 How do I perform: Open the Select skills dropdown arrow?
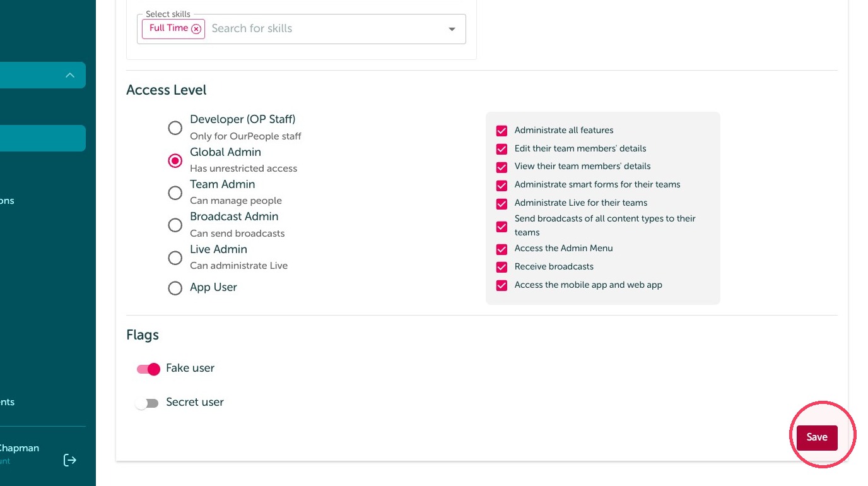(452, 29)
